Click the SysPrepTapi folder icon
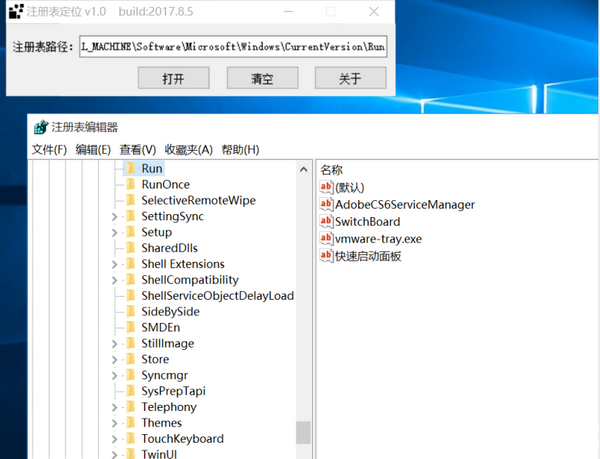Screen dimensions: 600x459 (x=130, y=391)
